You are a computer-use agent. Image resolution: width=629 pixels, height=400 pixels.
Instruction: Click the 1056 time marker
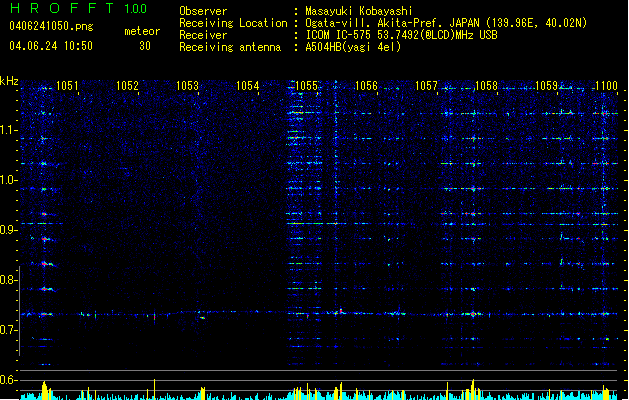point(367,86)
